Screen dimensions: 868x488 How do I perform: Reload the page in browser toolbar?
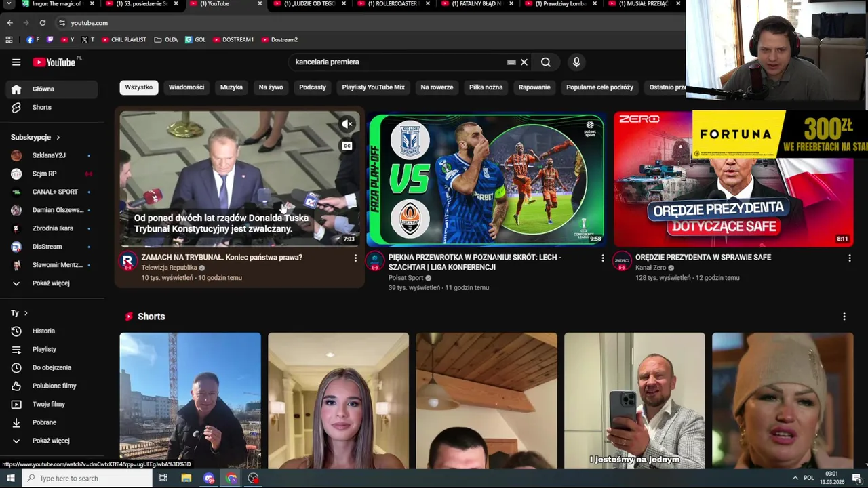pyautogui.click(x=43, y=23)
